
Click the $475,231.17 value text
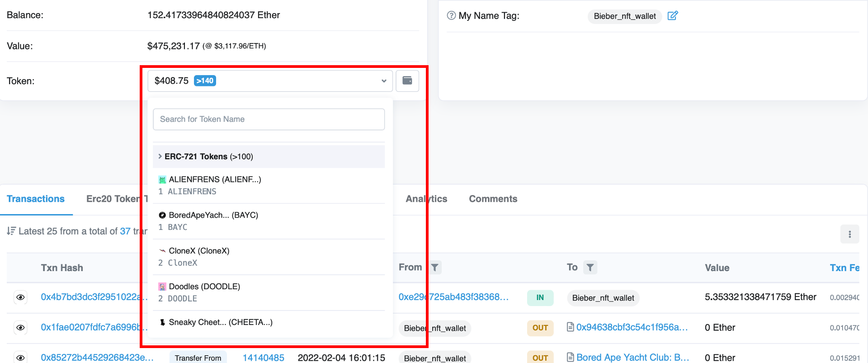(x=174, y=46)
